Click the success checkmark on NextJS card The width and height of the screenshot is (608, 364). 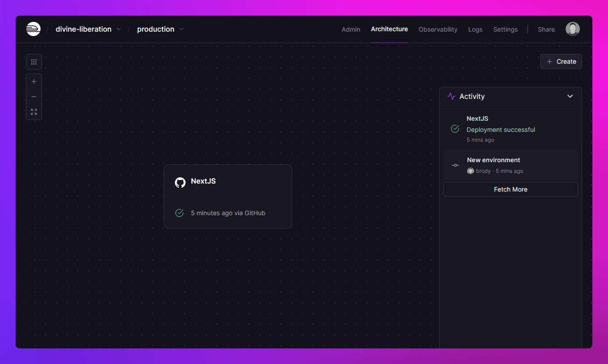(179, 213)
